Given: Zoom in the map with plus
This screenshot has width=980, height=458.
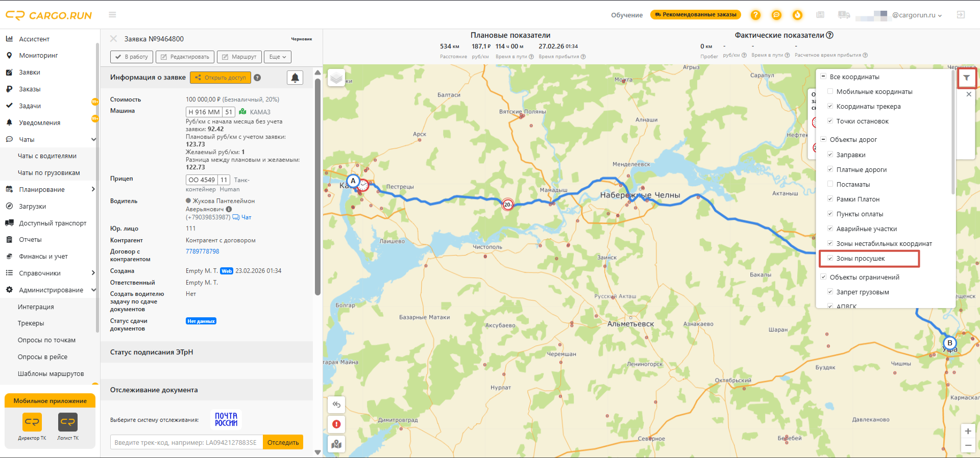Looking at the screenshot, I should point(968,431).
